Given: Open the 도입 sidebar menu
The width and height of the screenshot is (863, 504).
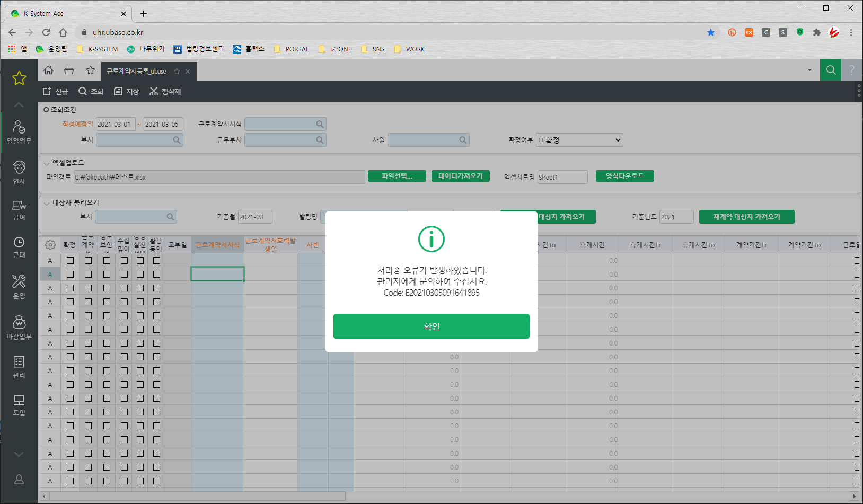Looking at the screenshot, I should pos(19,405).
